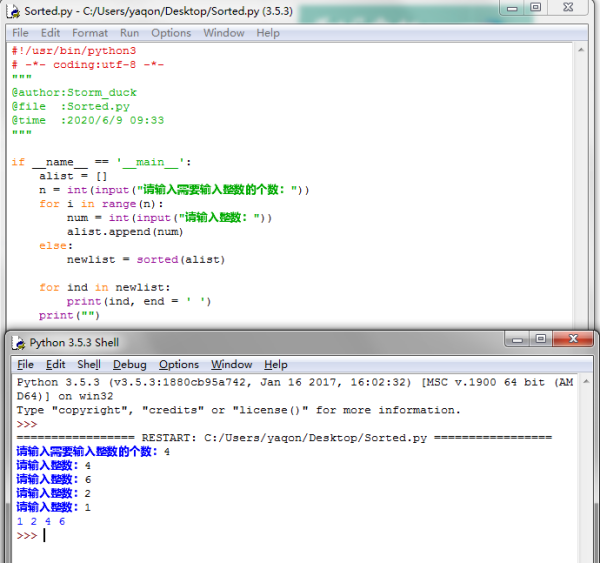Open Edit menu in the Python Shell

[x=56, y=365]
